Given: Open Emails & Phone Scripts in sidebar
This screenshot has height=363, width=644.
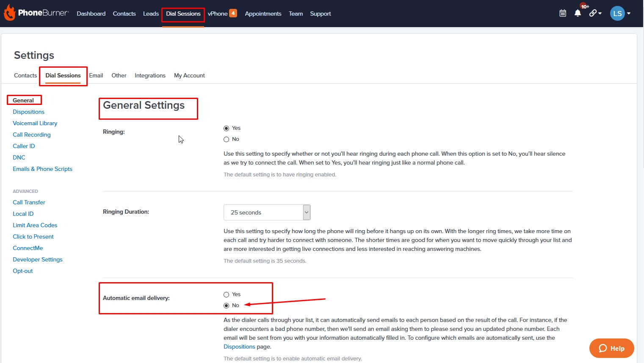Looking at the screenshot, I should 42,169.
